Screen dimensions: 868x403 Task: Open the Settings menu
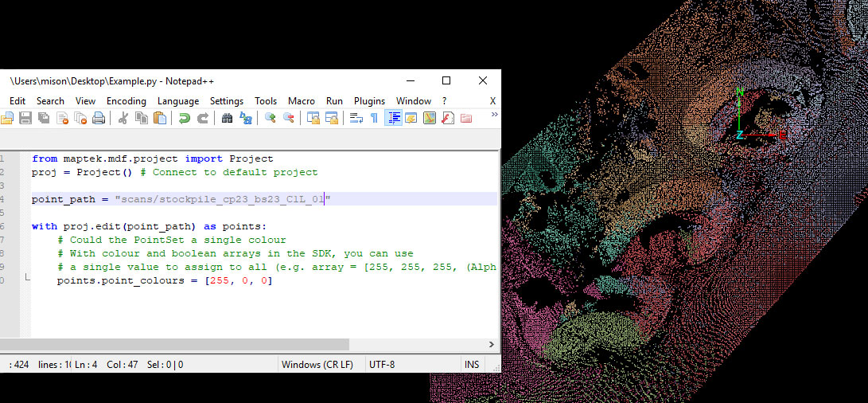227,101
